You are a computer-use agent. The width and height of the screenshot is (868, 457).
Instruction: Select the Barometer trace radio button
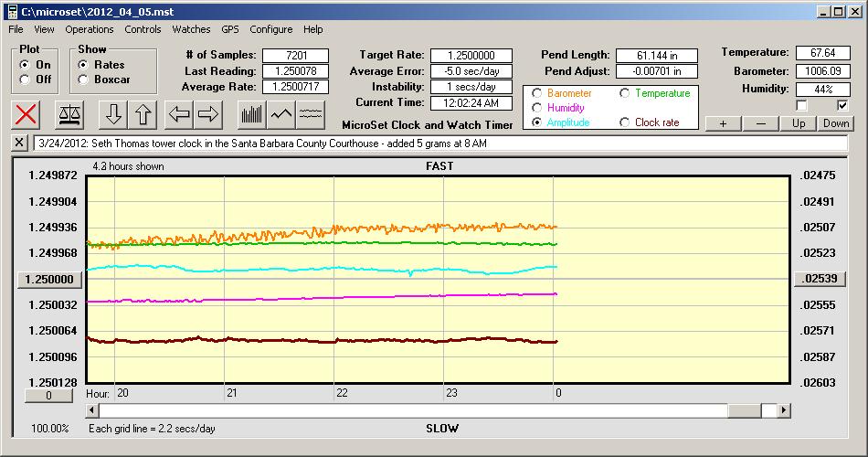coord(535,93)
